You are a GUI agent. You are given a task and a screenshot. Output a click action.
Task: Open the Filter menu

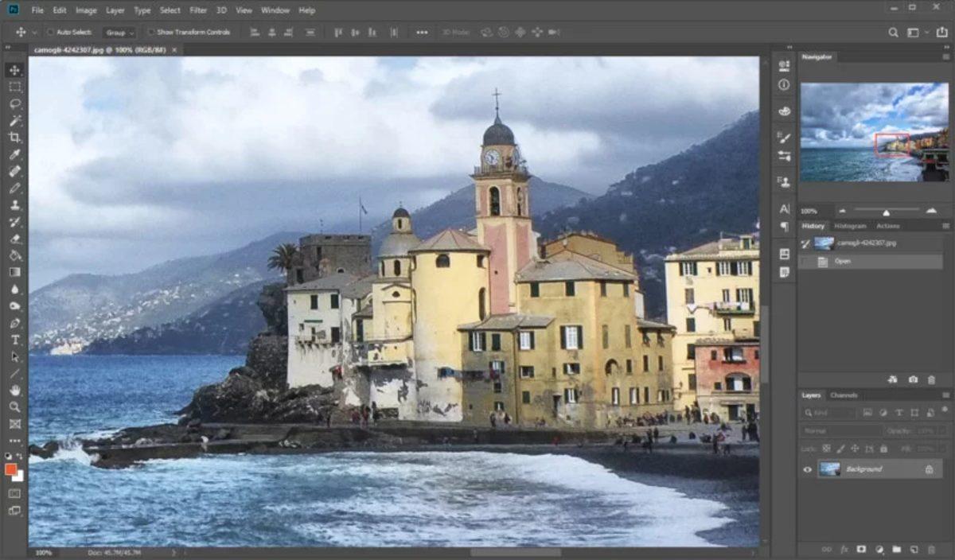(198, 10)
